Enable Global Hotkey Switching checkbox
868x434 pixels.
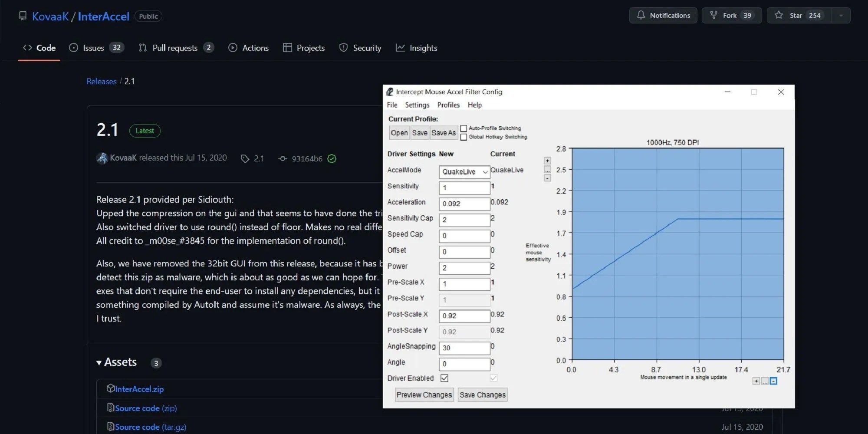pyautogui.click(x=464, y=137)
